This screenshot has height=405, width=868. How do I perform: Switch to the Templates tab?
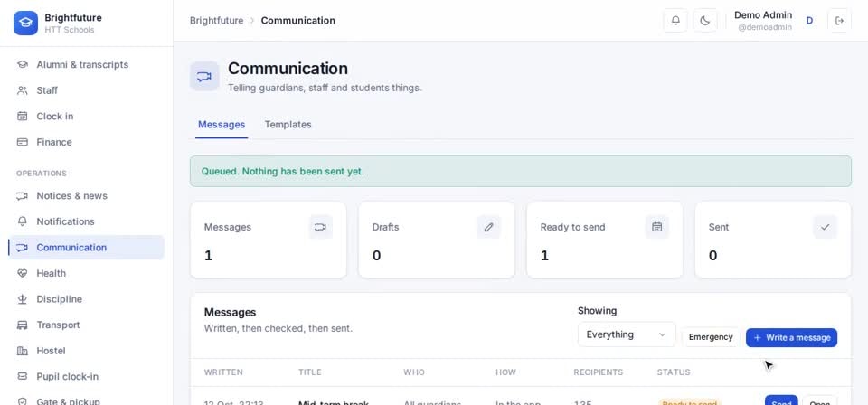pyautogui.click(x=288, y=125)
